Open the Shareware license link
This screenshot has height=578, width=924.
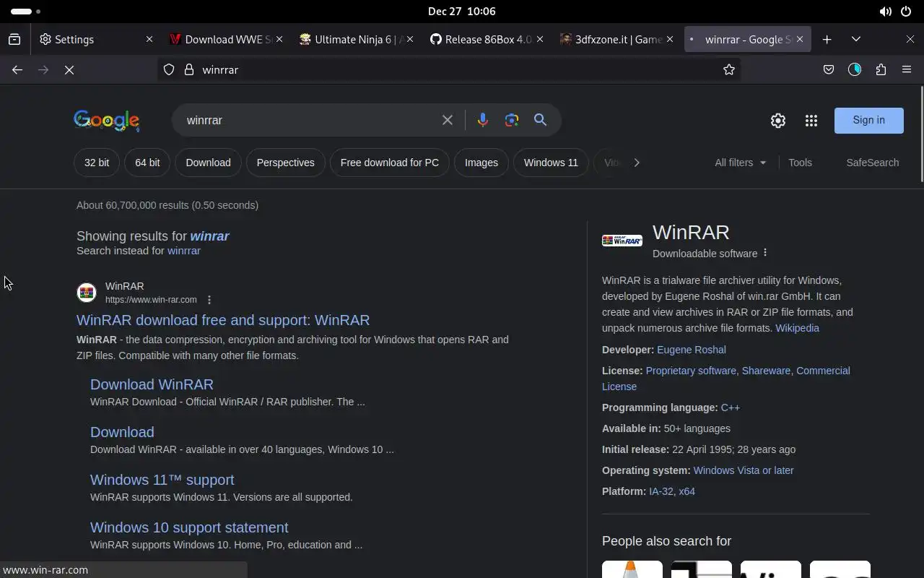(x=766, y=371)
